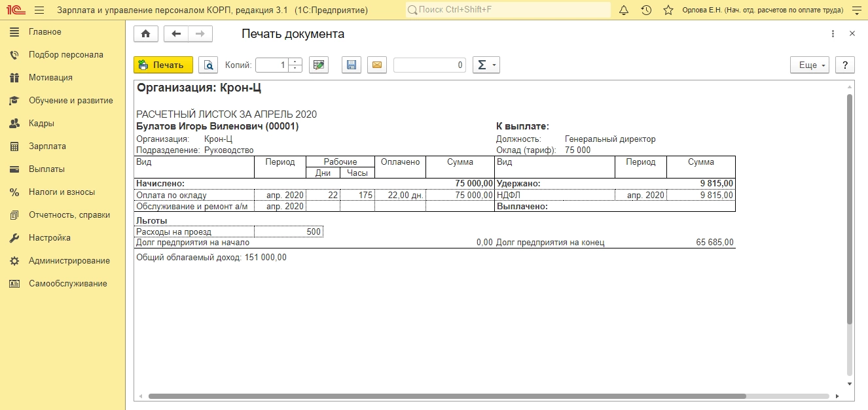Open the hamburger functions menu
Screen dimensions: 868x410
[x=39, y=10]
